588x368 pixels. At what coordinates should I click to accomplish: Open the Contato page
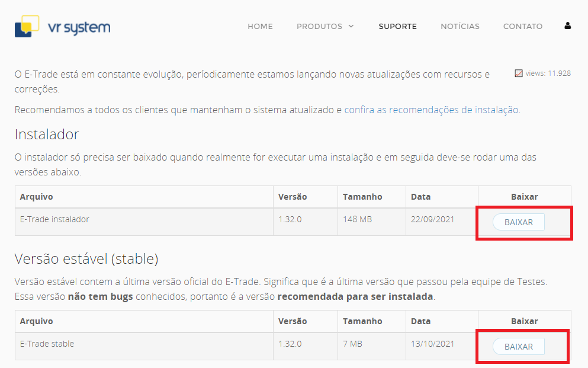tap(522, 26)
